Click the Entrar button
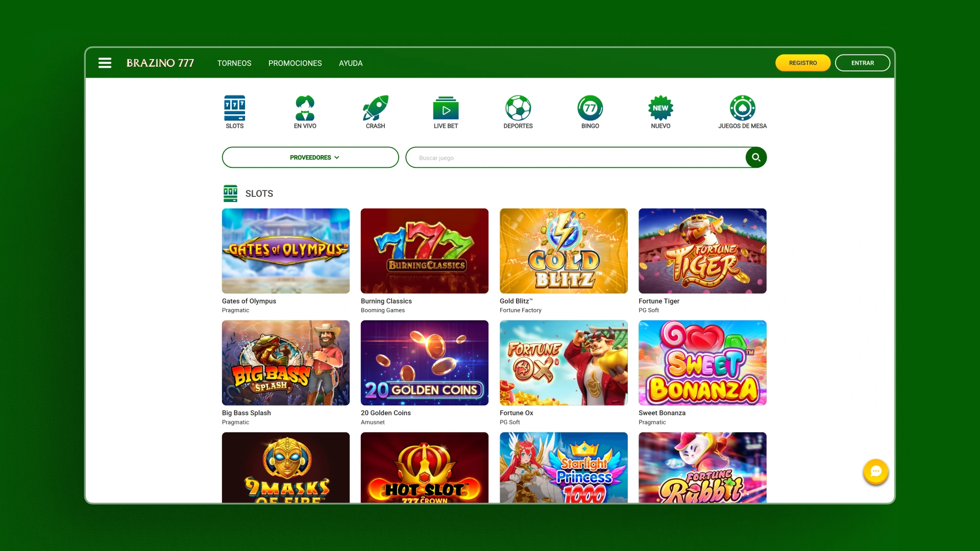Image resolution: width=980 pixels, height=551 pixels. click(x=863, y=63)
